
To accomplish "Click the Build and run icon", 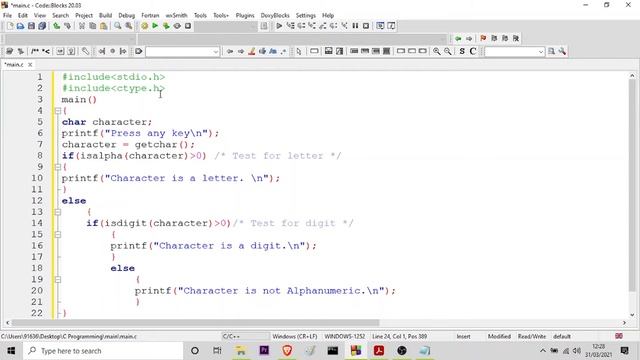I will [x=166, y=26].
